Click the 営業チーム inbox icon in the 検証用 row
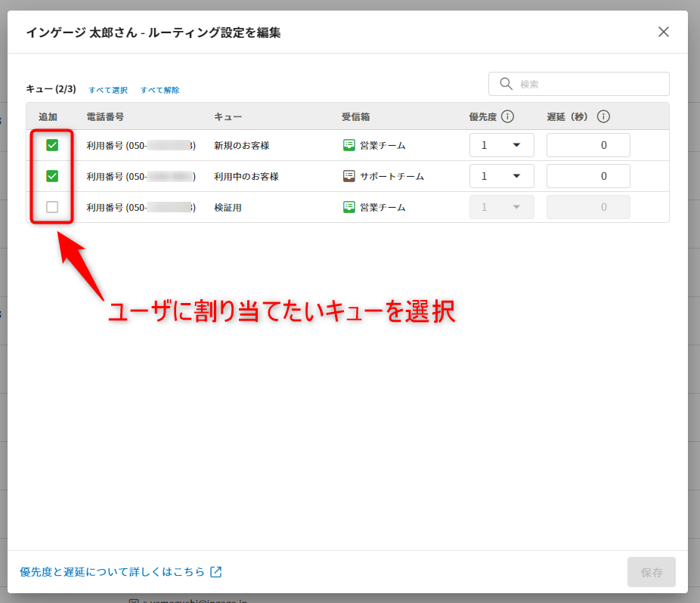The height and width of the screenshot is (603, 700). click(348, 207)
